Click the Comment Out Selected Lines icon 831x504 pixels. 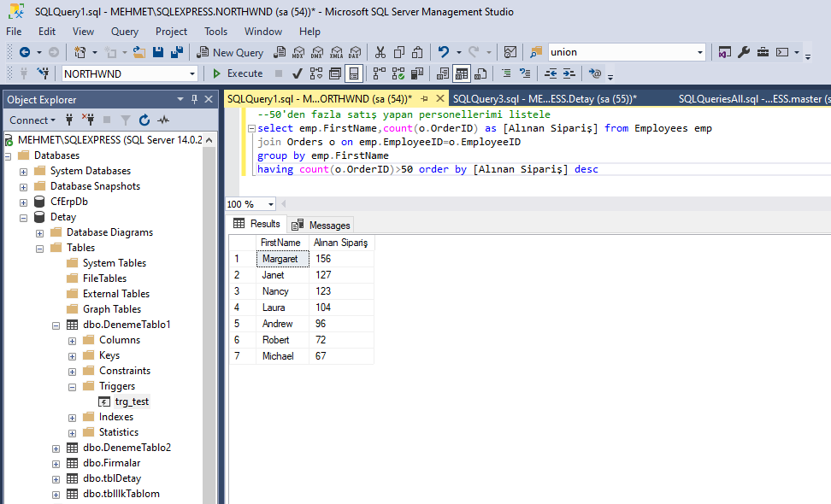(x=506, y=73)
